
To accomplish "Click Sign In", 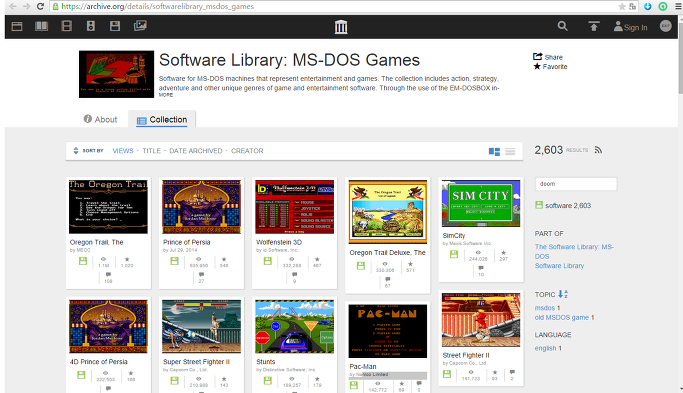I will [x=630, y=27].
